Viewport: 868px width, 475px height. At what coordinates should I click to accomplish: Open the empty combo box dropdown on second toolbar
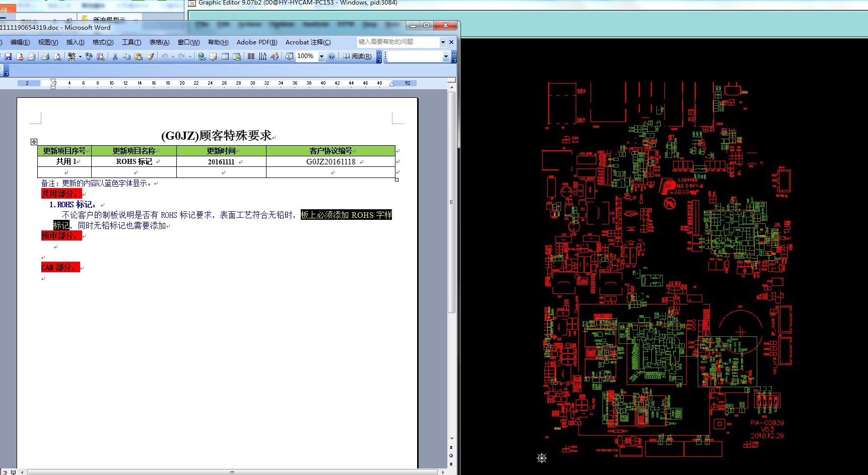446,57
